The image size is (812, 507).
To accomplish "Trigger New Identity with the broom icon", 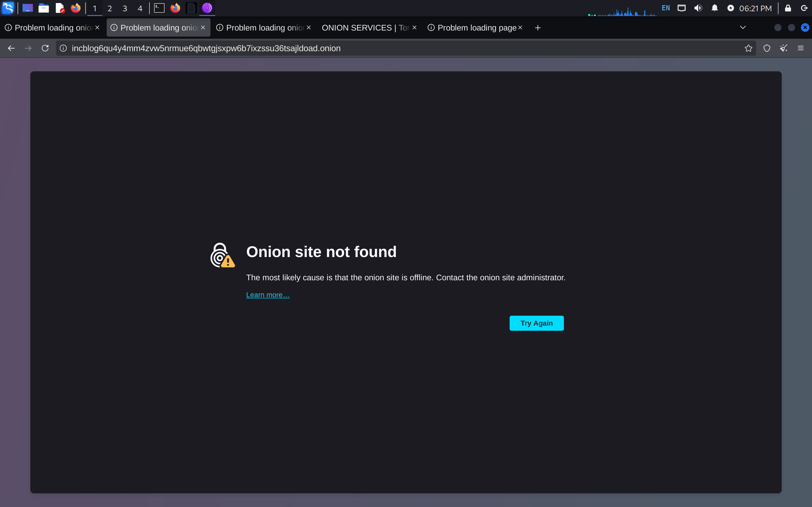I will 784,48.
